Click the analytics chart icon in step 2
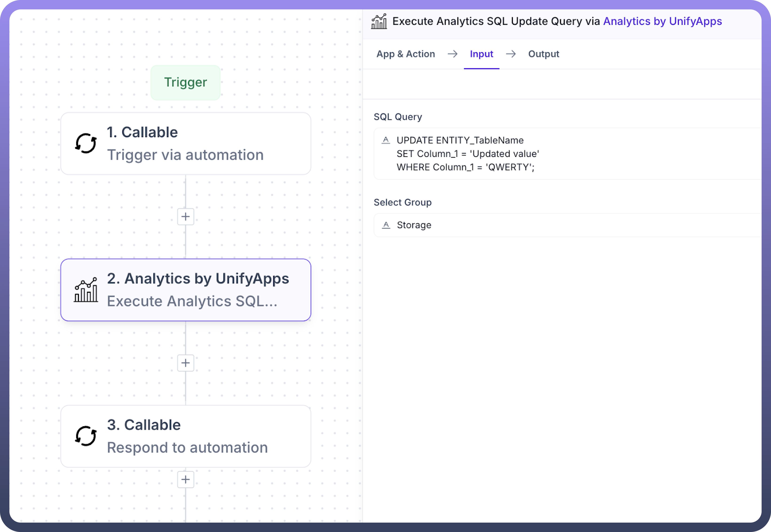The image size is (771, 532). [x=86, y=290]
